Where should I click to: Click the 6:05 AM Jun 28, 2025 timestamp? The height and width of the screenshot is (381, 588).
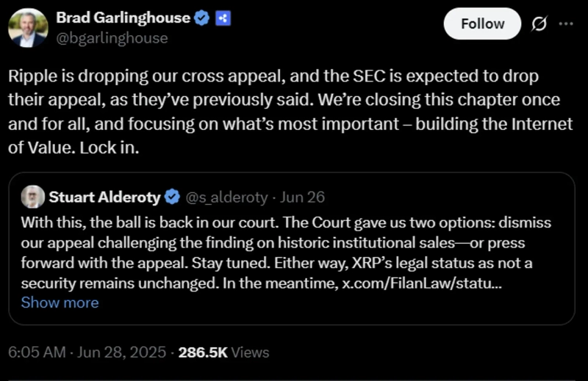click(x=85, y=352)
